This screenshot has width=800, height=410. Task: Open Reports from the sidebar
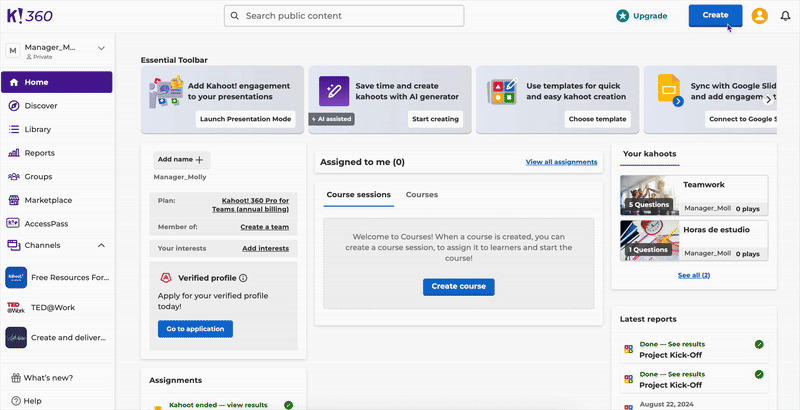(39, 153)
